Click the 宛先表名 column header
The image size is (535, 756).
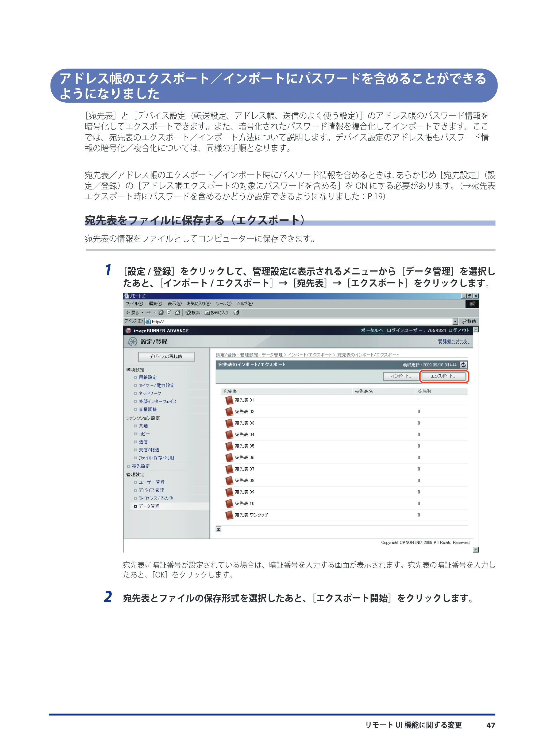(364, 391)
